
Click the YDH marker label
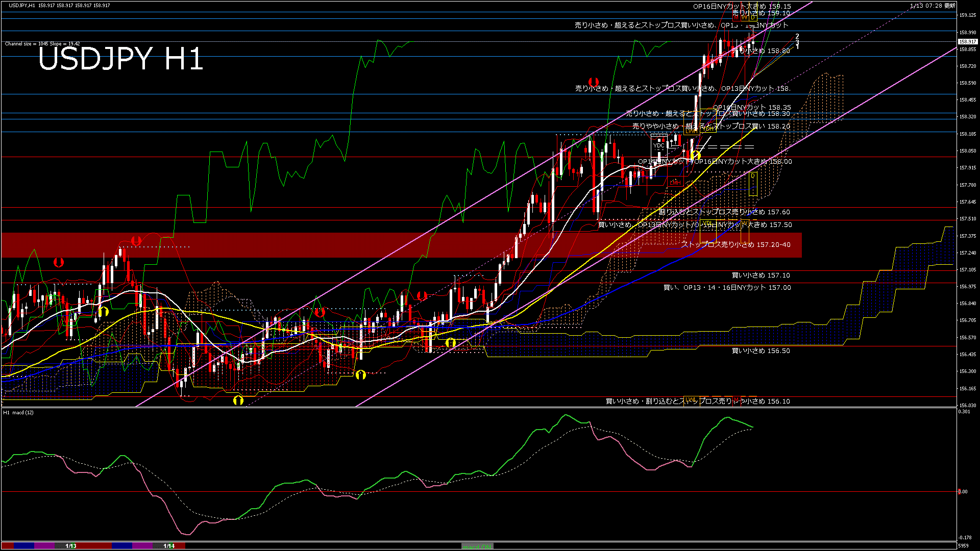(x=708, y=129)
